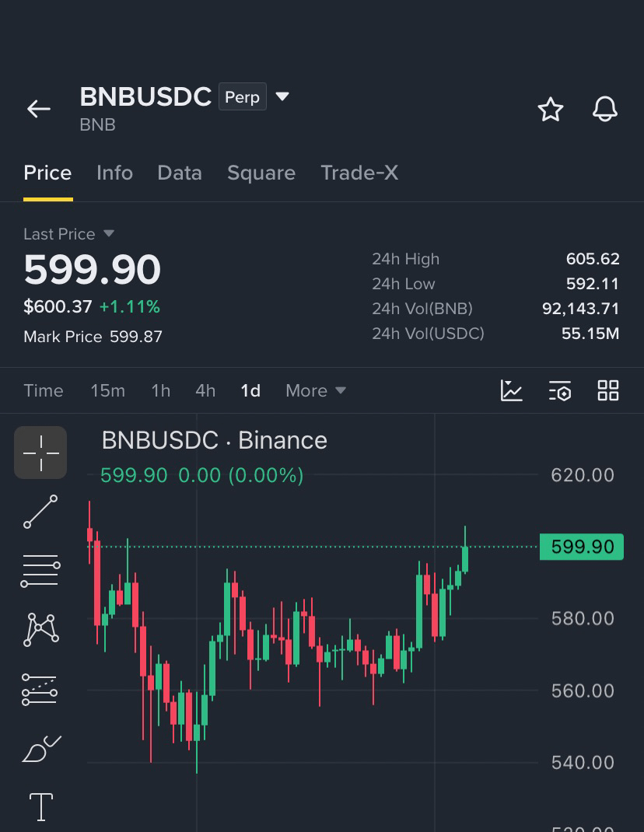Select the text annotation tool

(x=41, y=806)
